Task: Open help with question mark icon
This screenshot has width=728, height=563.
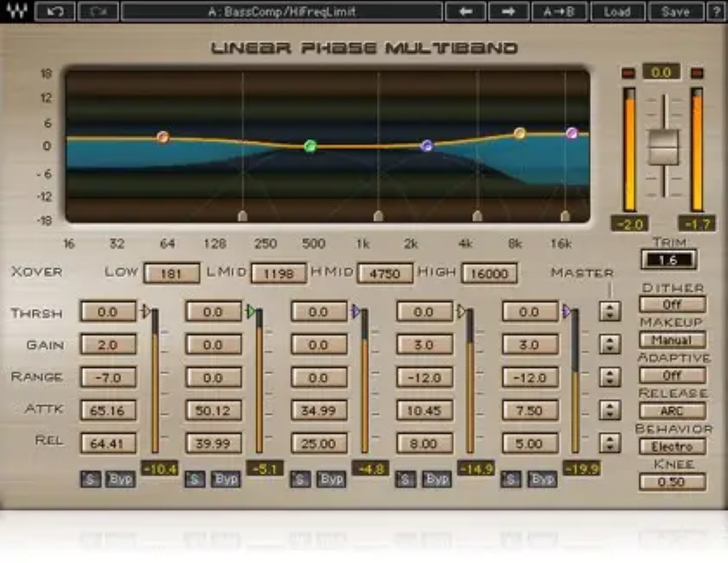Action: click(715, 11)
